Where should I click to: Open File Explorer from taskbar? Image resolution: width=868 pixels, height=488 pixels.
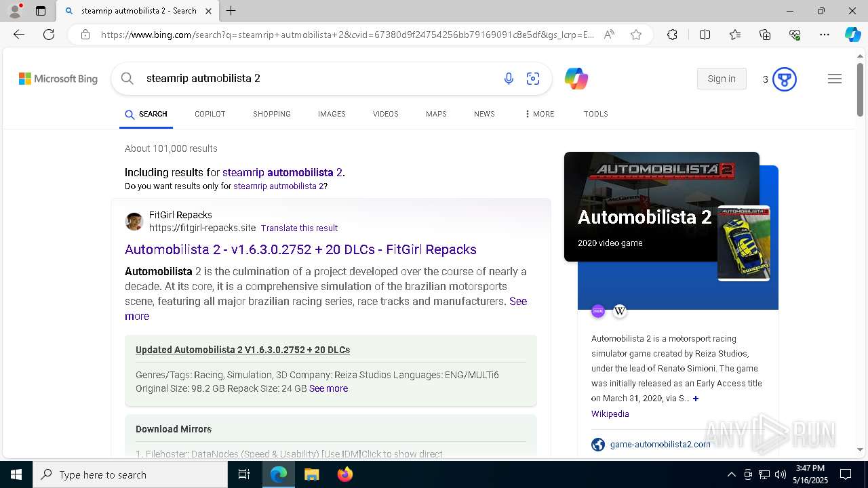tap(311, 474)
